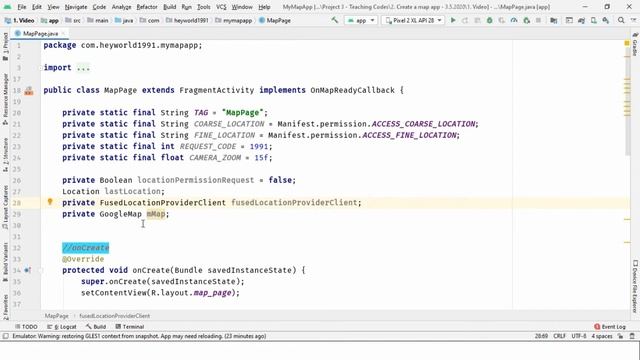Click 'heyworld1991' breadcrumb in navigation bar
This screenshot has height=360, width=640.
click(187, 20)
